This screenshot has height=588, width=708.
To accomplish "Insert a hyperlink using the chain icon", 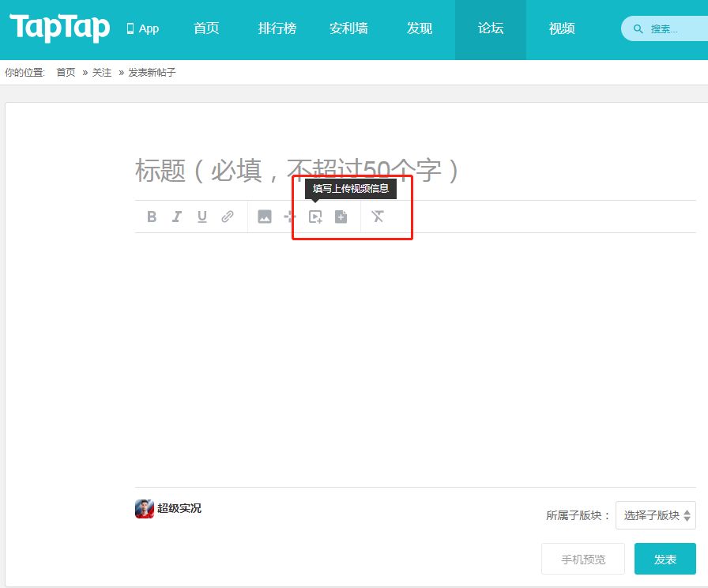I will click(227, 217).
